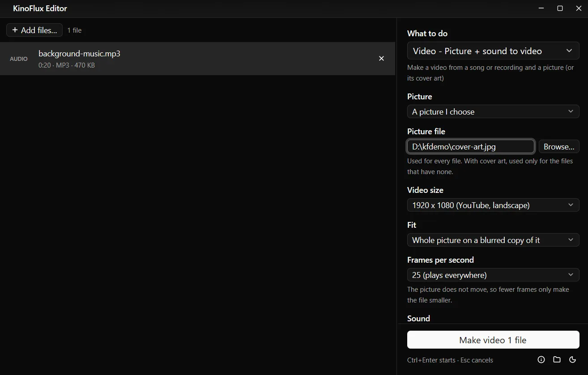Click the 0:20 · MP3 · 470 KB details
588x375 pixels.
coord(67,65)
